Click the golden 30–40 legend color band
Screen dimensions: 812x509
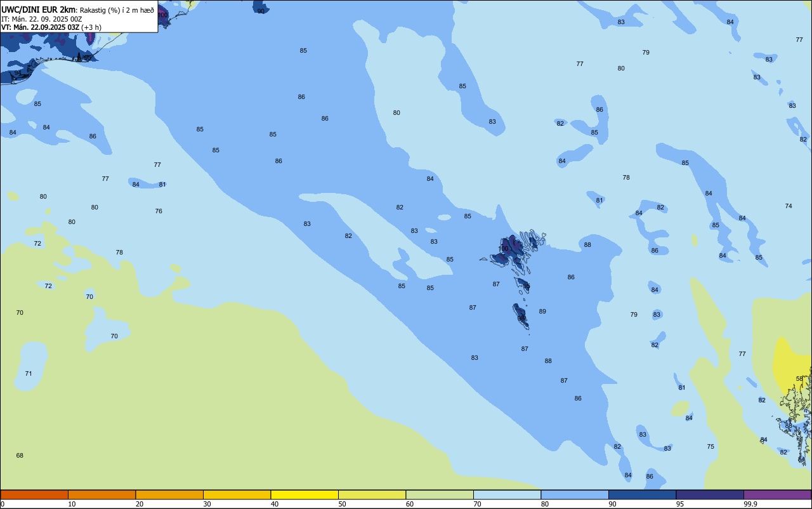(237, 494)
